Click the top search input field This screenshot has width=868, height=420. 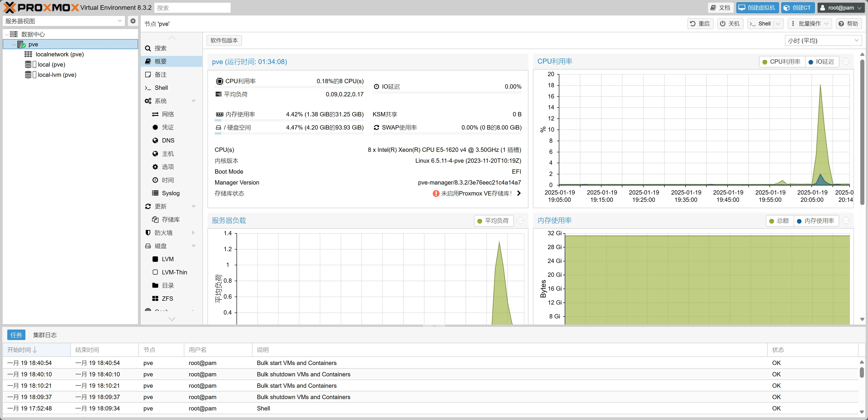tap(192, 7)
